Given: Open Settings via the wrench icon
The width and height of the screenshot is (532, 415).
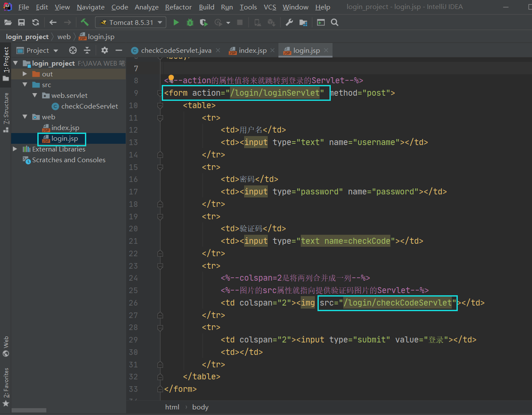Looking at the screenshot, I should tap(289, 22).
